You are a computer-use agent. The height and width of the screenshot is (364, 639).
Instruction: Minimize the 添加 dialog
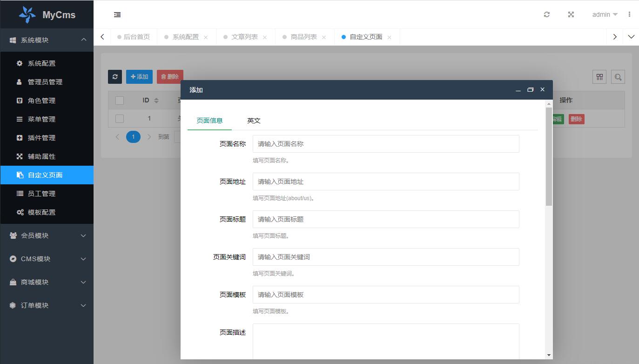tap(518, 90)
